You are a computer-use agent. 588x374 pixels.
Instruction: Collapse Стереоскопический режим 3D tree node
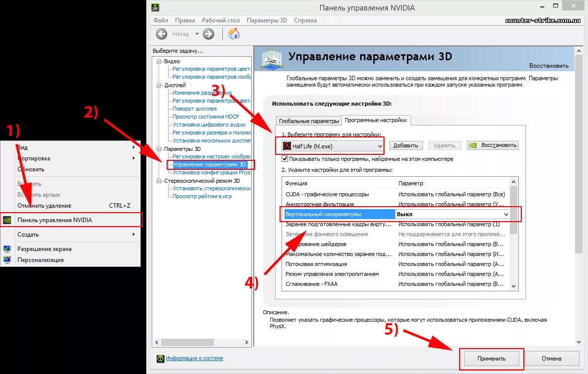click(x=159, y=181)
